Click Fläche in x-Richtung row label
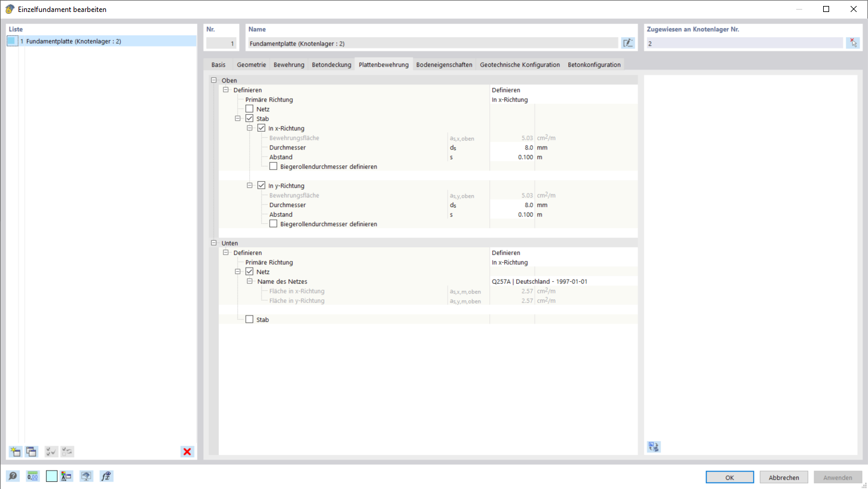Screen dimensions: 868x489 (x=297, y=291)
